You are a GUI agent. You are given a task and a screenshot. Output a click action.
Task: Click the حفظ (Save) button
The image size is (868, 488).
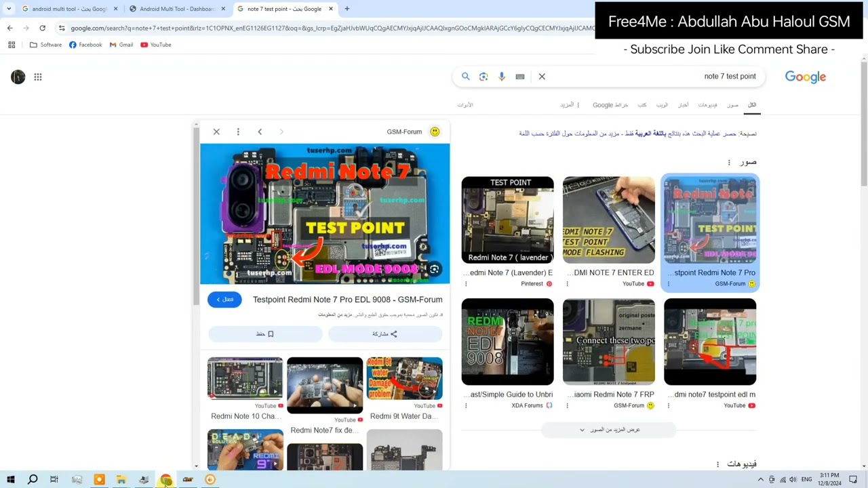coord(265,334)
